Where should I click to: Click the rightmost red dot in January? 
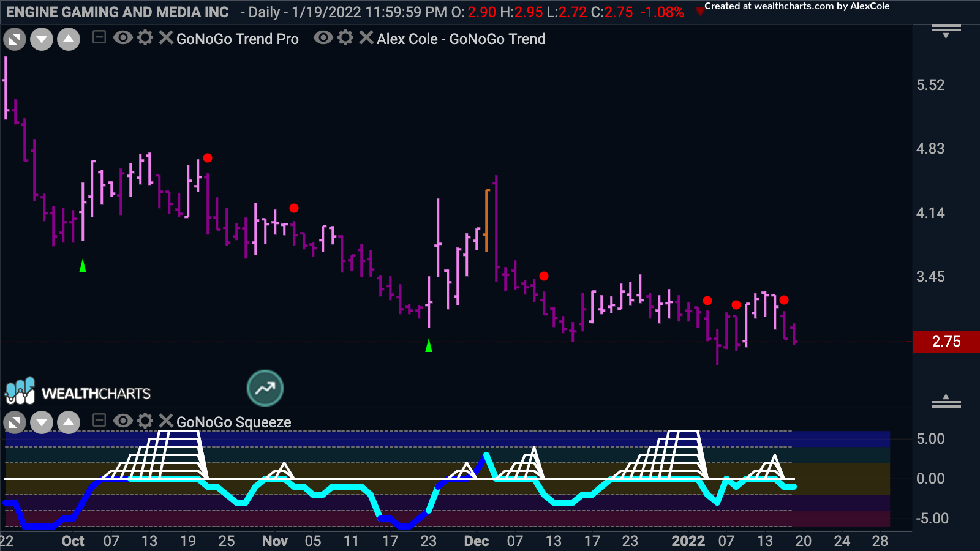tap(784, 300)
